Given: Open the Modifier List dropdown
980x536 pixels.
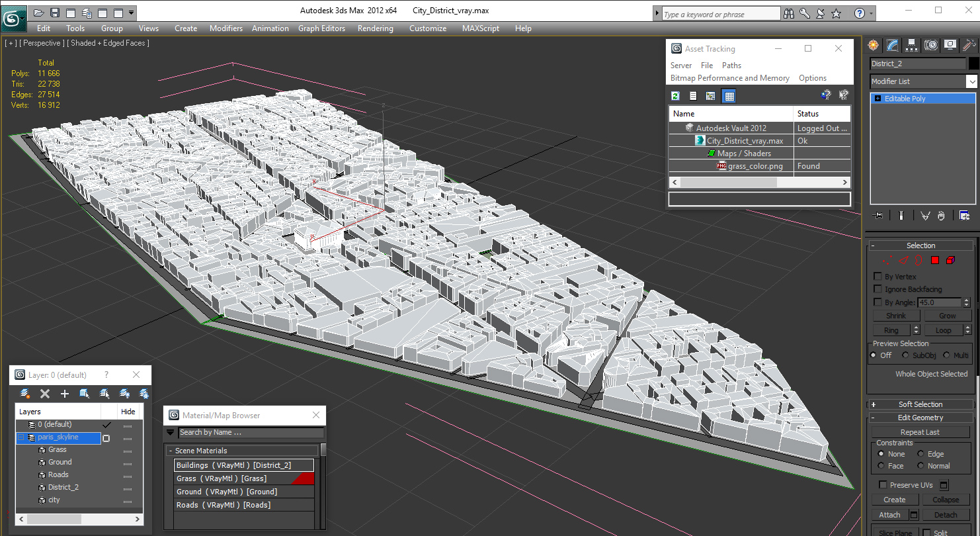Looking at the screenshot, I should pyautogui.click(x=971, y=81).
